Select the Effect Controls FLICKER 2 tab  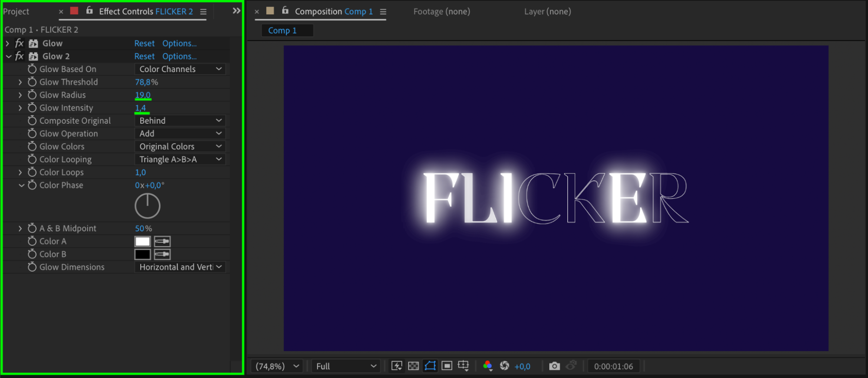click(x=146, y=12)
